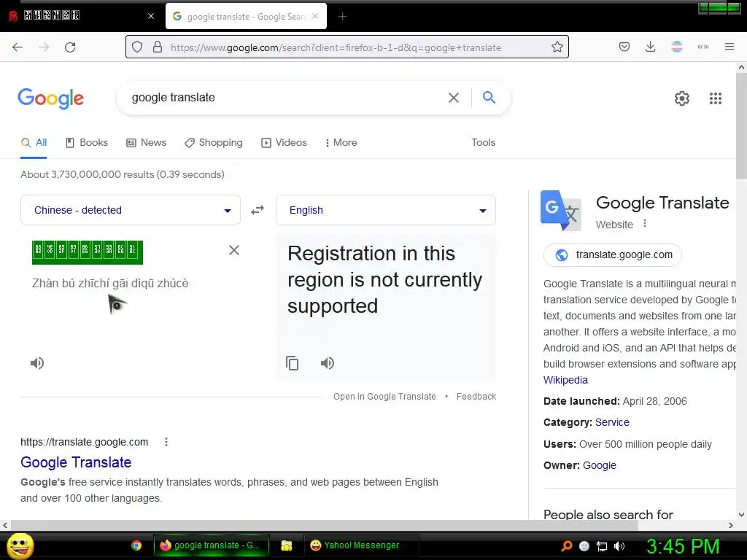This screenshot has height=560, width=747.
Task: Open a new browser tab
Action: pyautogui.click(x=343, y=17)
